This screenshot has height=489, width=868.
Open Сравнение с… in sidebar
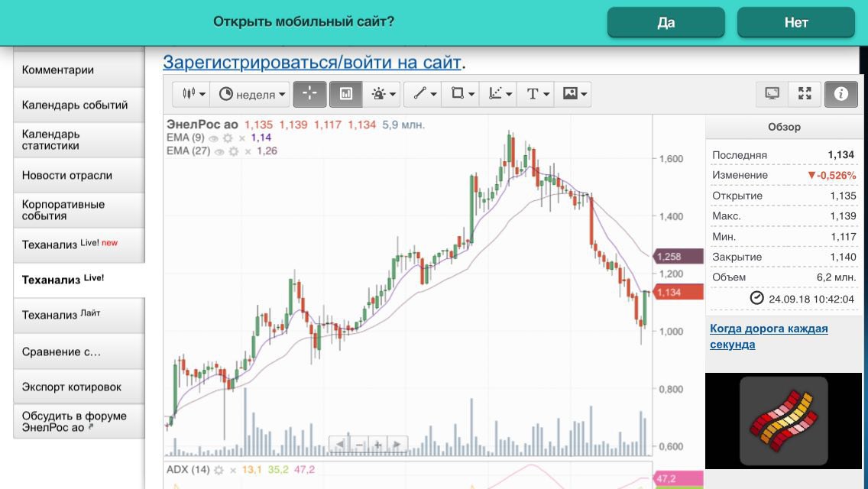pyautogui.click(x=79, y=351)
